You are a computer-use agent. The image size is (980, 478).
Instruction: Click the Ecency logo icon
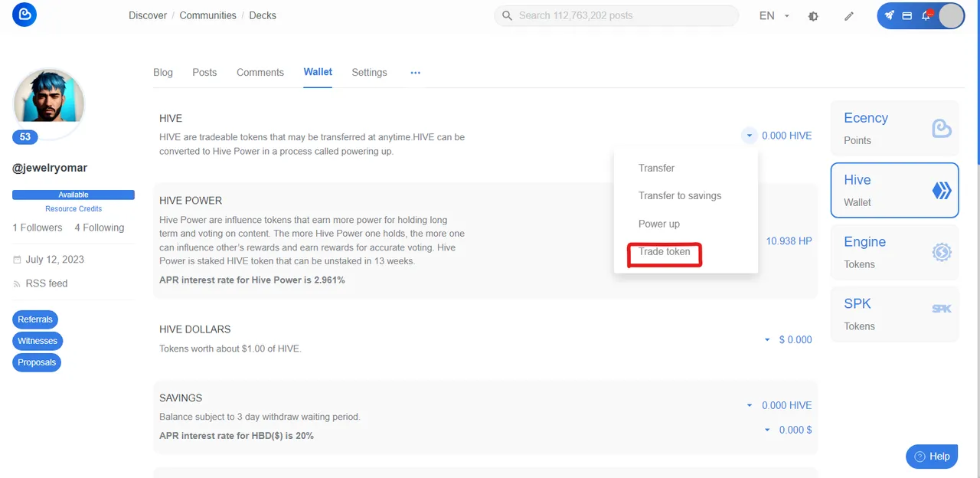pyautogui.click(x=24, y=15)
